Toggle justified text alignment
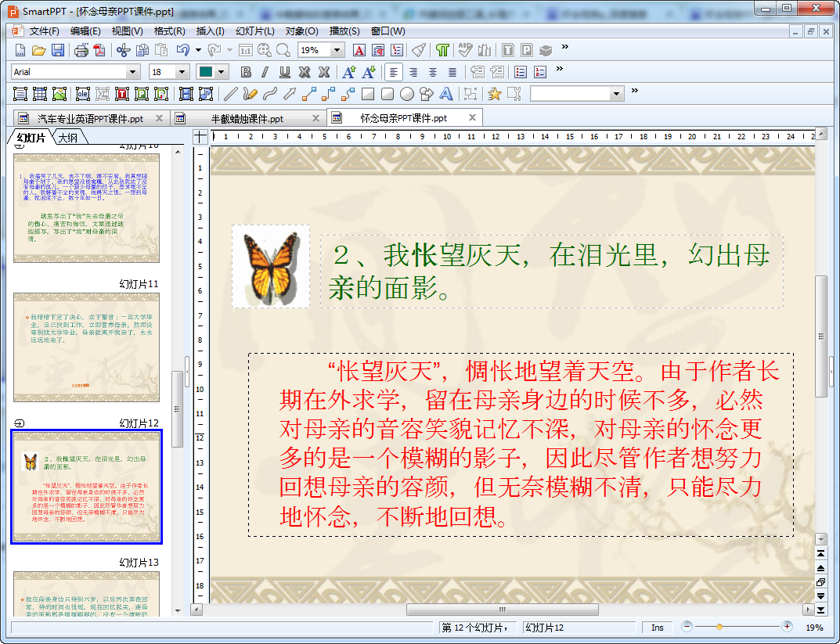The width and height of the screenshot is (840, 644). pyautogui.click(x=452, y=72)
